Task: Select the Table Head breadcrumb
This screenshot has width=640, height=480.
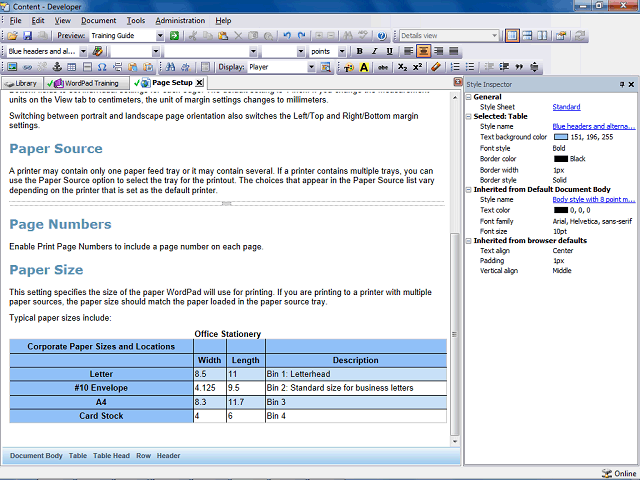Action: pos(111,456)
